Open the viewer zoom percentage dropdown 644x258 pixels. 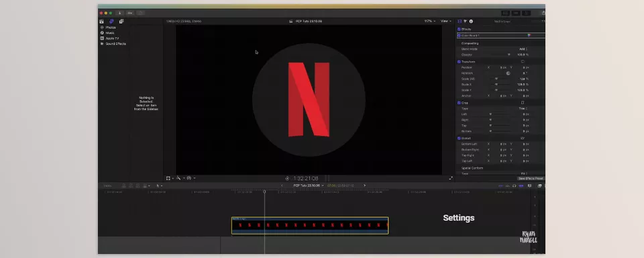(429, 21)
